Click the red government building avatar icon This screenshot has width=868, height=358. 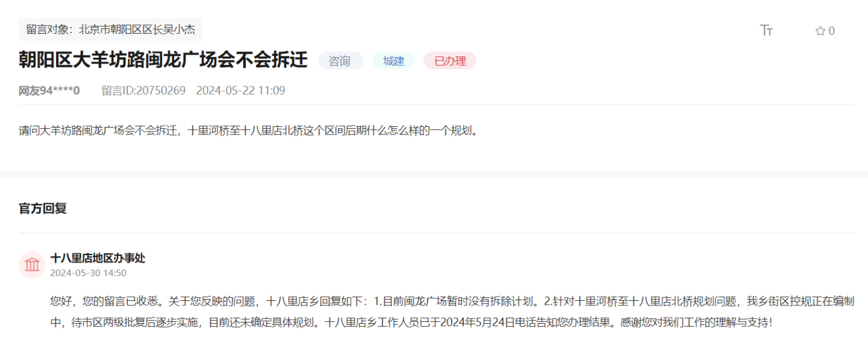32,265
